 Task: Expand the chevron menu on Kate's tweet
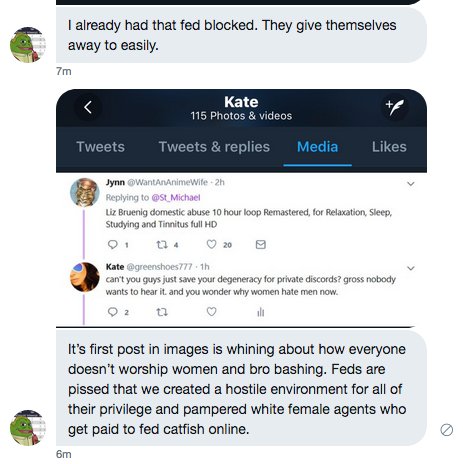(411, 268)
